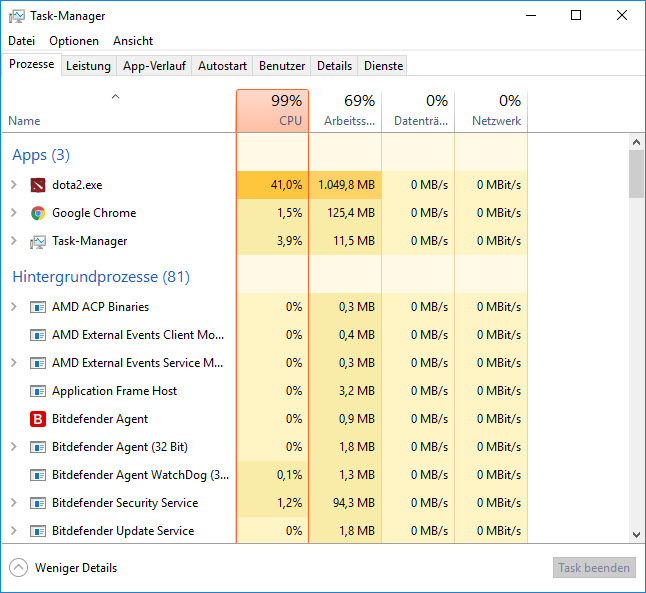Click the AMD External Events Service icon

pos(38,363)
